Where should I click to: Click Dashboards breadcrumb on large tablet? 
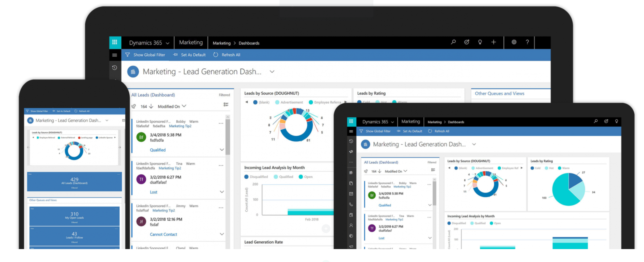pos(249,43)
